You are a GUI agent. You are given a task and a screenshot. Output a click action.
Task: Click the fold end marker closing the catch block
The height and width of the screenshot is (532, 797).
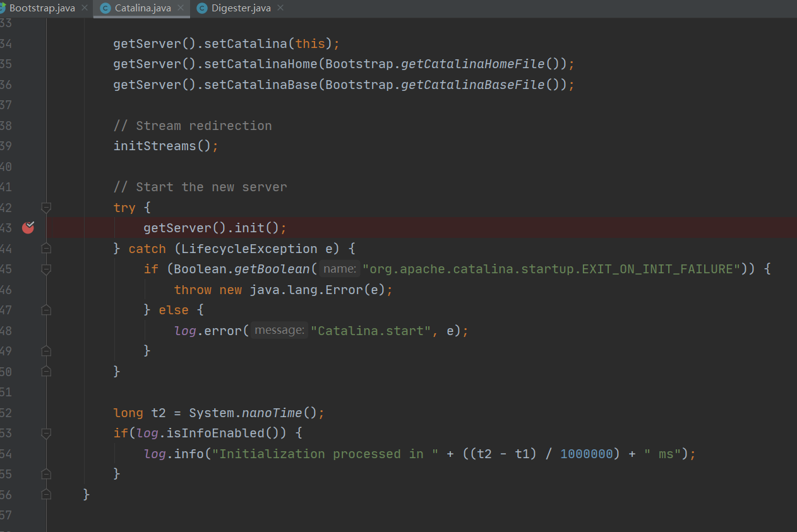pos(45,372)
